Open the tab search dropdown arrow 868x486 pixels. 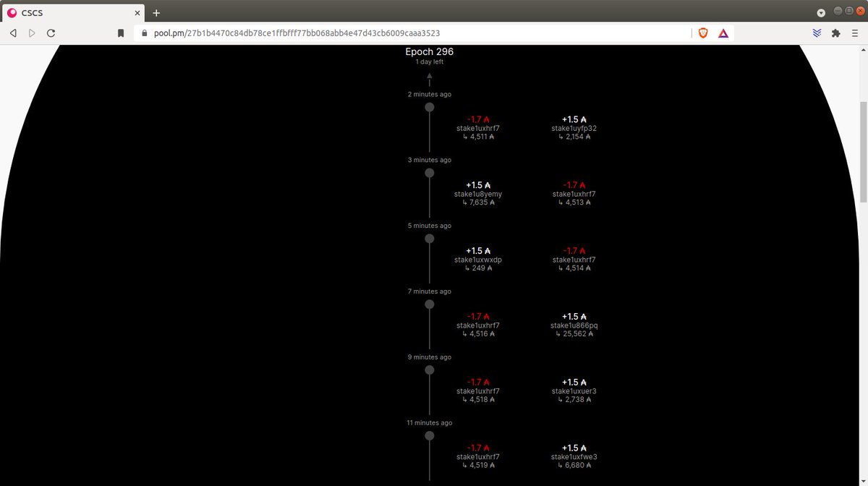[821, 12]
